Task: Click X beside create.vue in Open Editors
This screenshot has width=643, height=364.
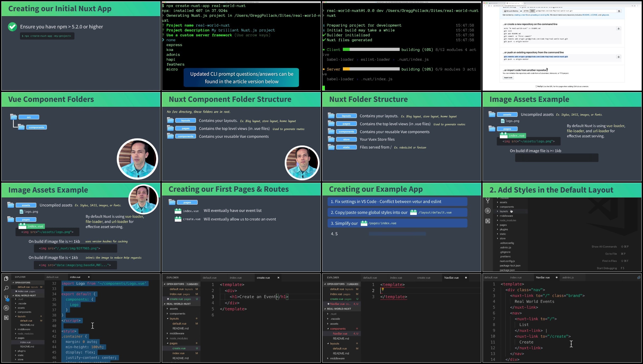Action: click(168, 299)
